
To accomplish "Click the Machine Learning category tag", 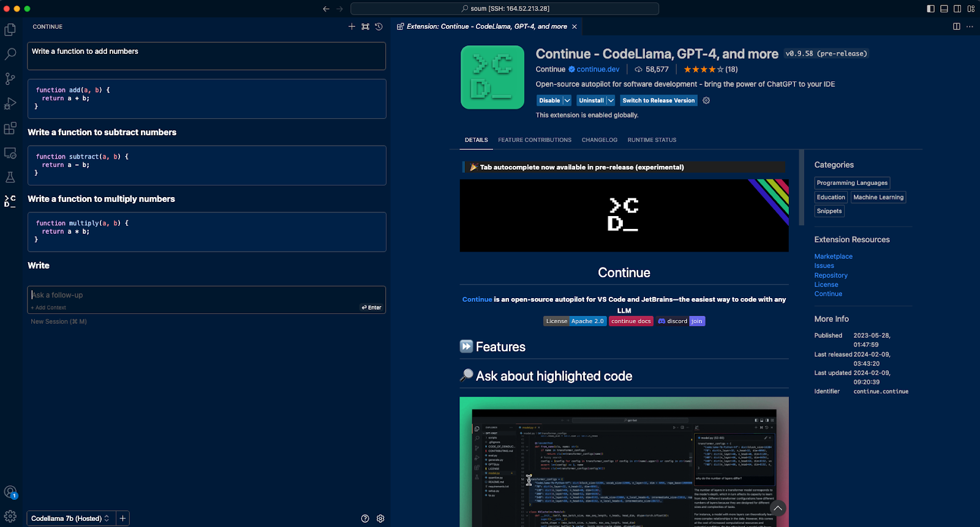I will pyautogui.click(x=878, y=197).
